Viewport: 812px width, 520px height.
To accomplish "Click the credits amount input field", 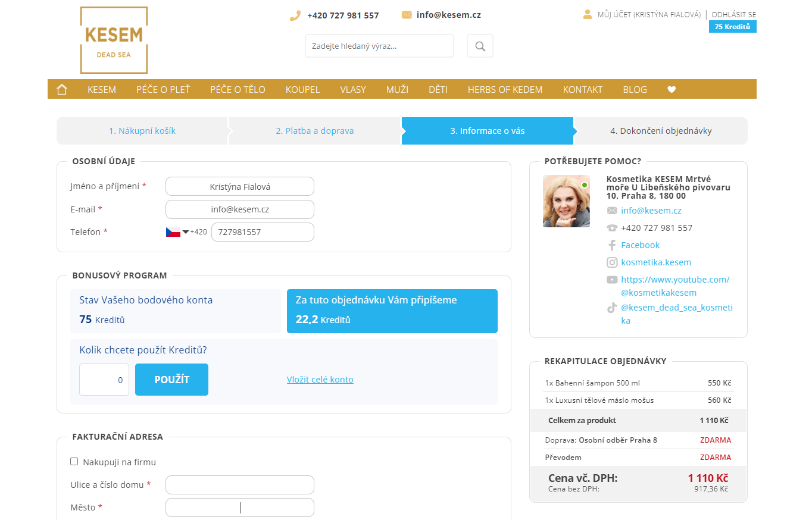I will (x=104, y=380).
